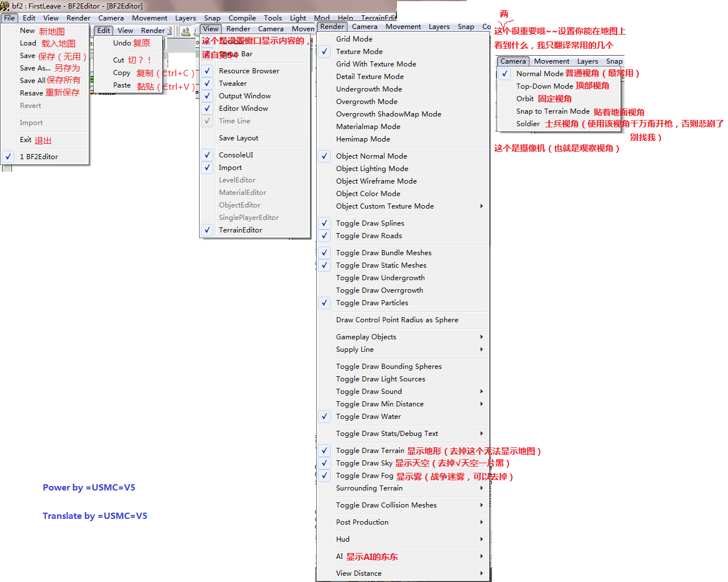Choose Toggle Draw Light Sources
Screen dimensions: 728x582
[403, 379]
